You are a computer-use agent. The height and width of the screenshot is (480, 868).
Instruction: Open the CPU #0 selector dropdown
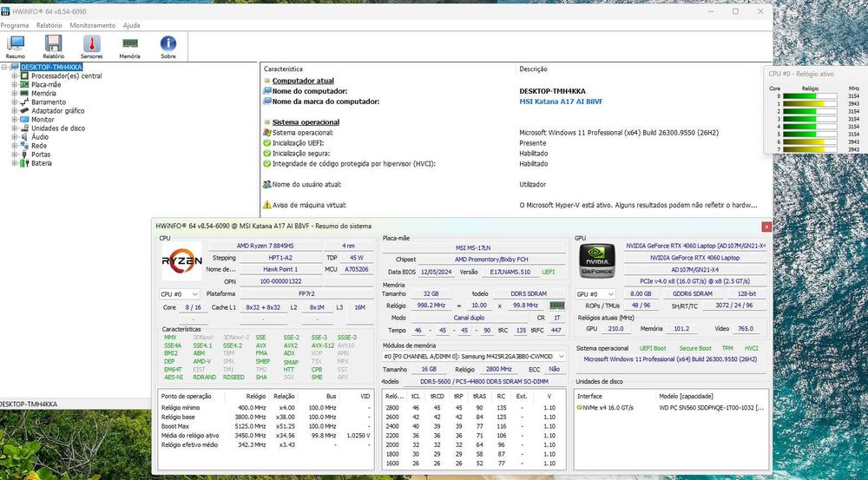pyautogui.click(x=180, y=294)
